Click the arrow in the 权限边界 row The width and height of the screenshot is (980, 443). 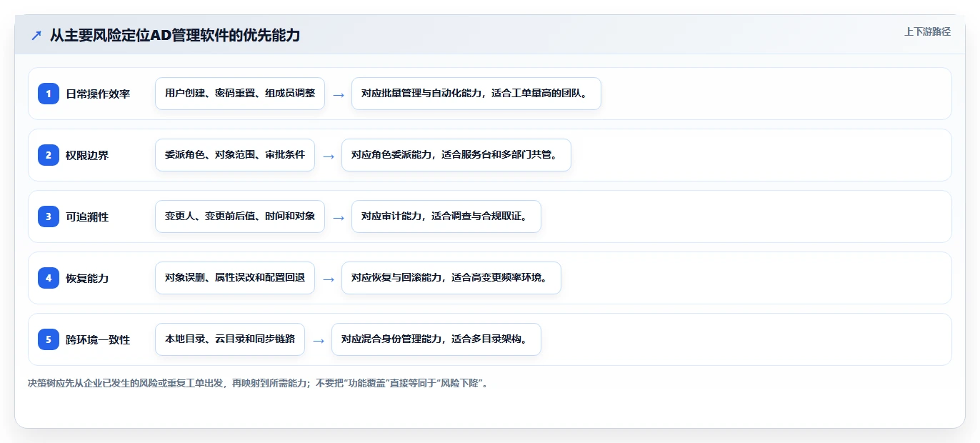point(329,156)
